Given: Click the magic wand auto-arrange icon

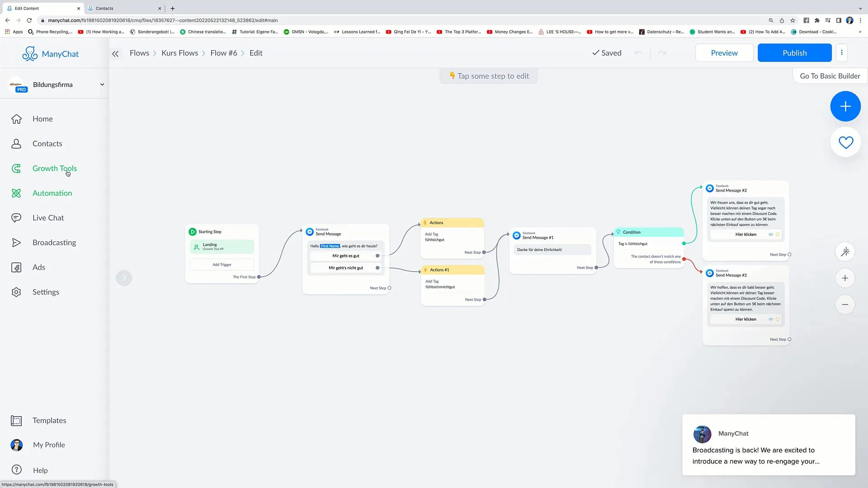Looking at the screenshot, I should click(845, 252).
